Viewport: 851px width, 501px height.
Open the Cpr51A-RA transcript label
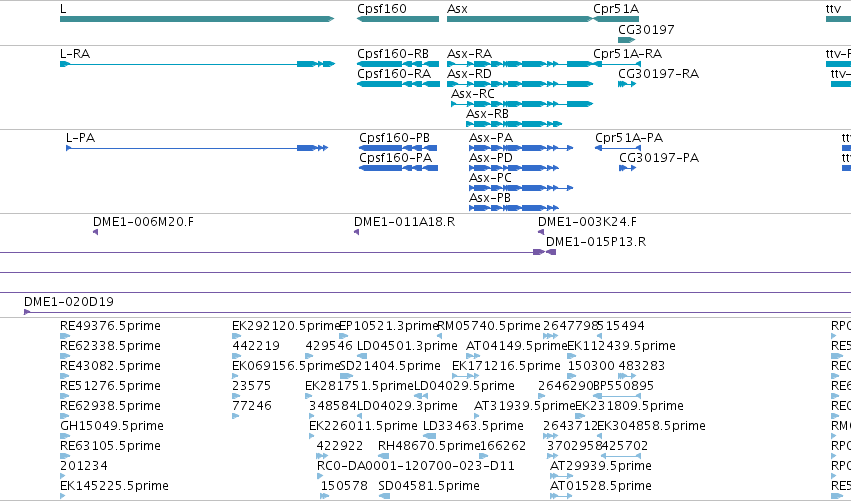coord(627,54)
